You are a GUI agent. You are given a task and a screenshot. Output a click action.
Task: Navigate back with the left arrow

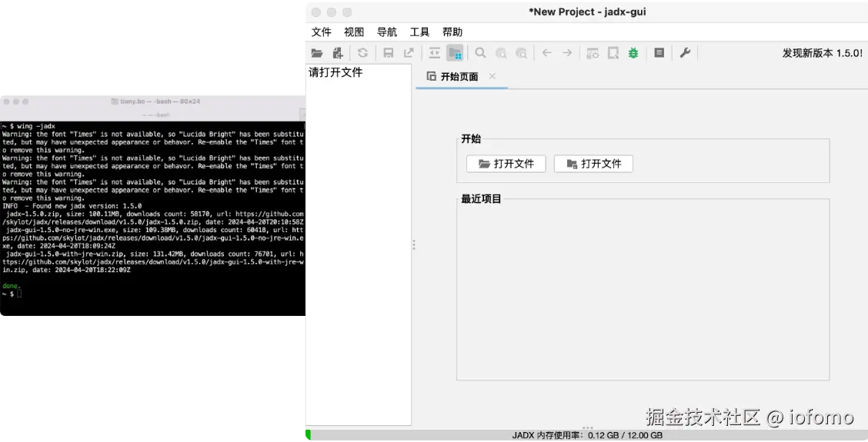[547, 53]
